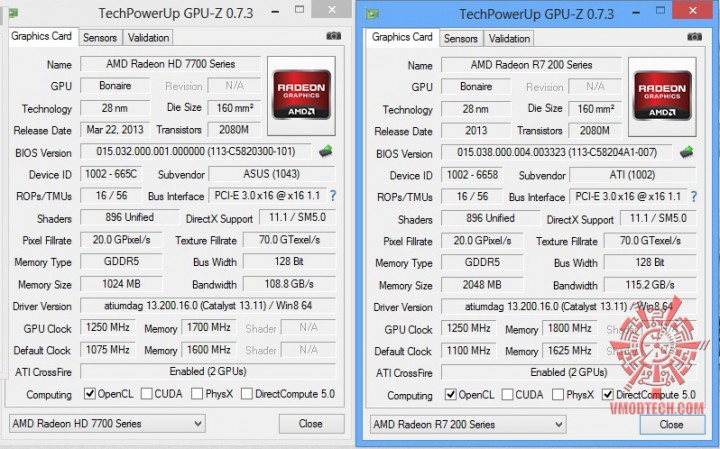Toggle DirectCompute 5.0 checkbox in HD 7700 window
The image size is (720, 449).
click(247, 393)
